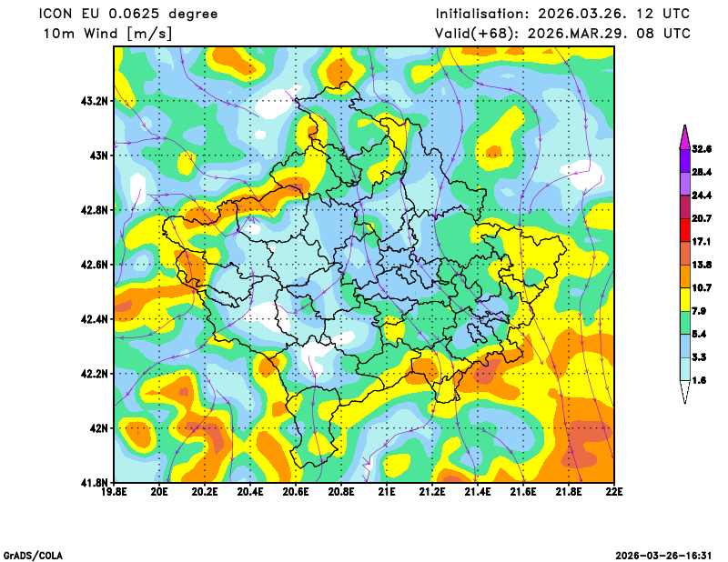Screen dimensions: 728x562
Task: Click the 22E longitude axis label
Action: 613,493
